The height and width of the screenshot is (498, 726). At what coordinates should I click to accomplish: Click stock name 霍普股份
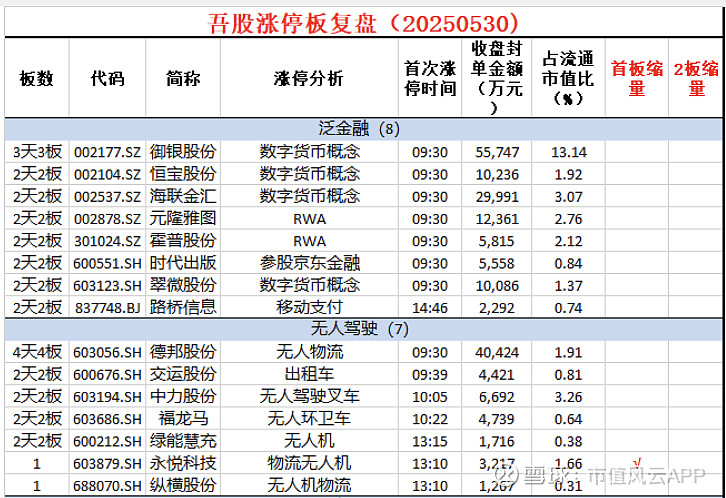(183, 240)
